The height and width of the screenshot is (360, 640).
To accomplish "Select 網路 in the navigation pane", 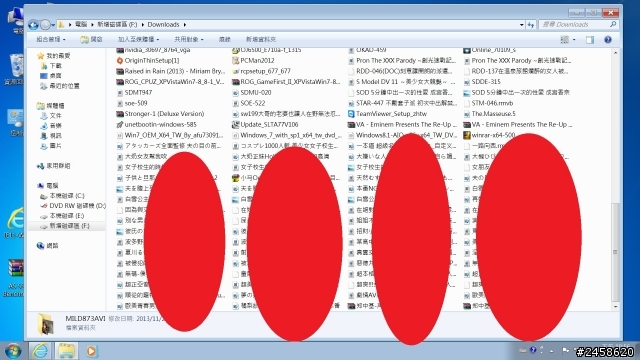I will pos(48,246).
